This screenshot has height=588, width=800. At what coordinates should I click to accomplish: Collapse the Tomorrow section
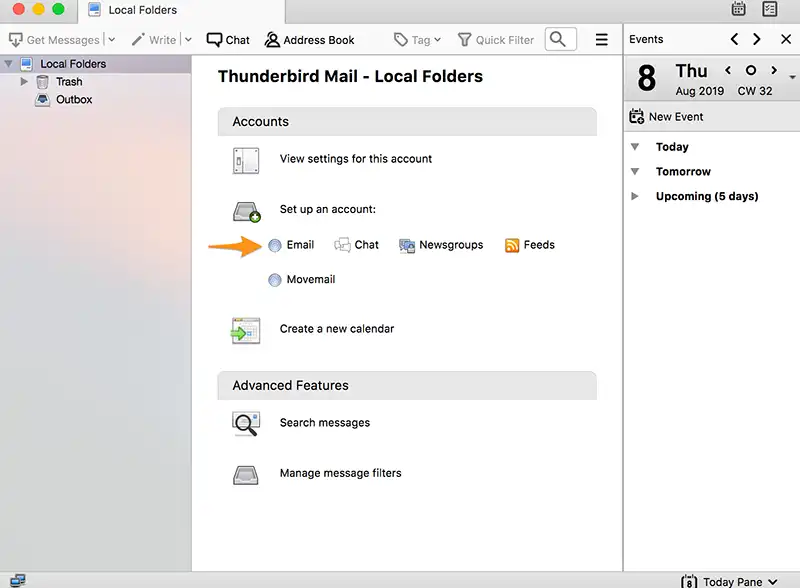tap(635, 172)
